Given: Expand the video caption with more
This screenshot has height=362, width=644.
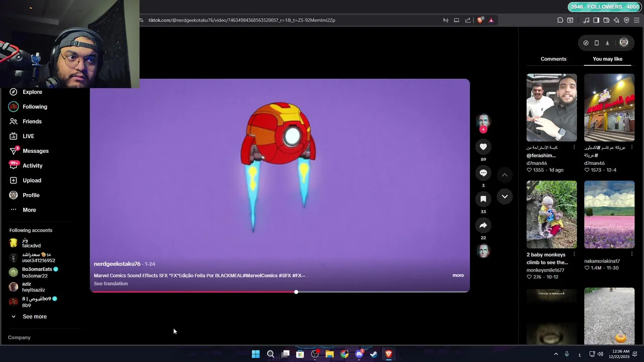Looking at the screenshot, I should point(458,275).
